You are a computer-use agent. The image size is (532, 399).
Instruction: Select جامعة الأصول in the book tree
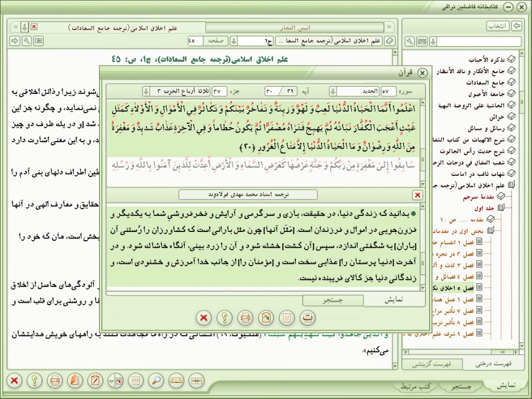click(x=487, y=94)
